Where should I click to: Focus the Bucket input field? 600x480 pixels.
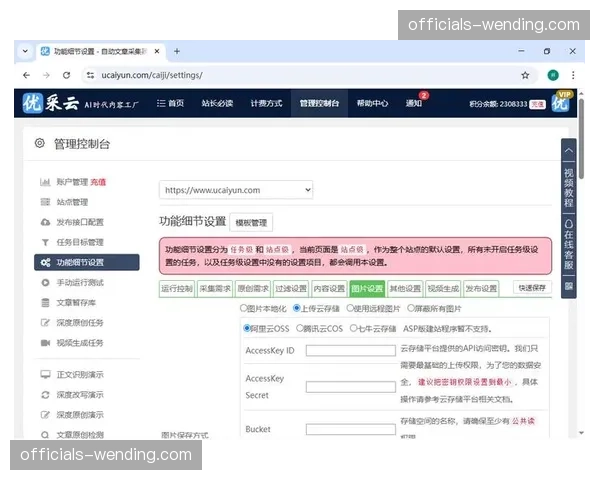tap(351, 429)
